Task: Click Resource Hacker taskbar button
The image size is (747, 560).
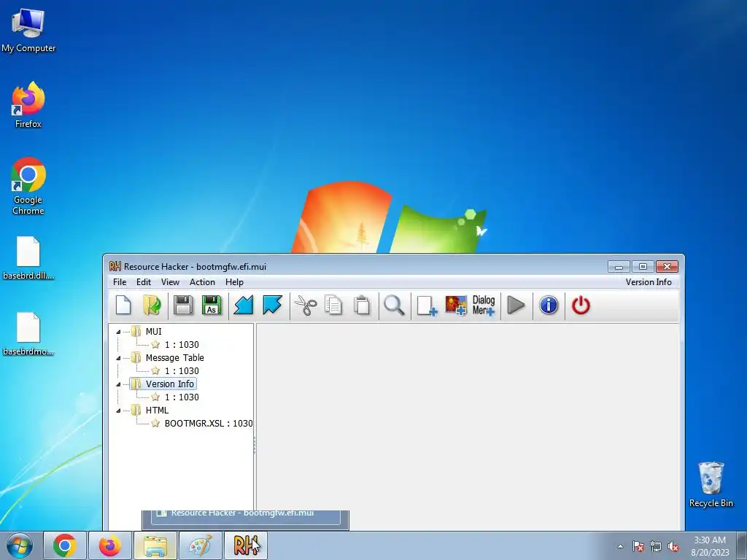Action: pyautogui.click(x=246, y=545)
